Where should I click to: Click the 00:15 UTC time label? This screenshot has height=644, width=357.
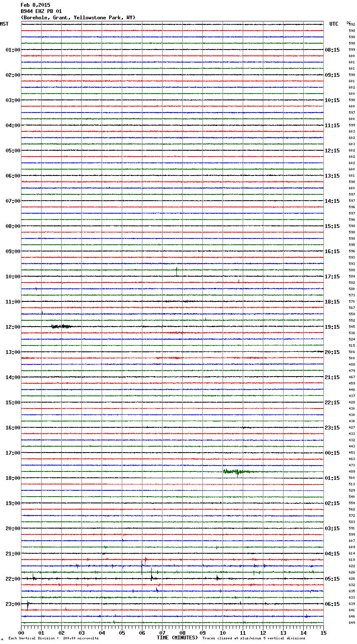pos(332,453)
